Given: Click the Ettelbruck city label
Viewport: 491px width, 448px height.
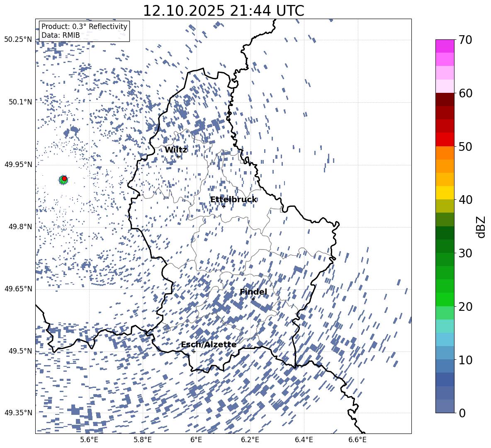Looking at the screenshot, I should 233,200.
